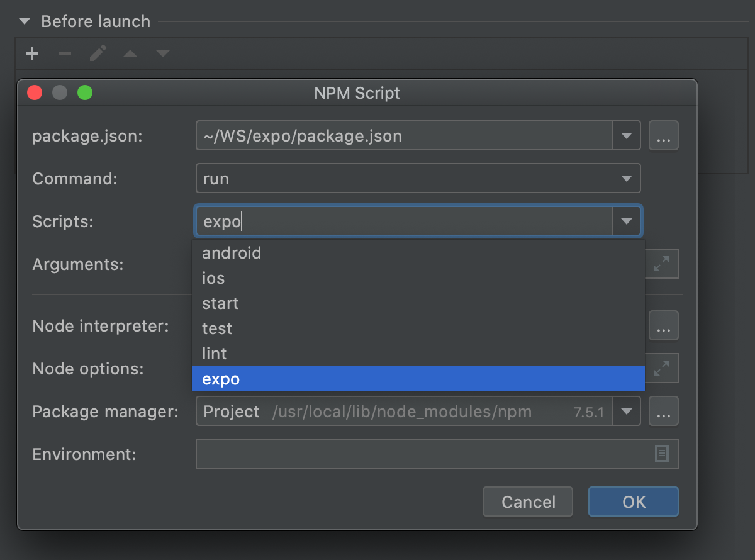This screenshot has height=560, width=755.
Task: Select the Edit pencil icon
Action: coord(98,53)
